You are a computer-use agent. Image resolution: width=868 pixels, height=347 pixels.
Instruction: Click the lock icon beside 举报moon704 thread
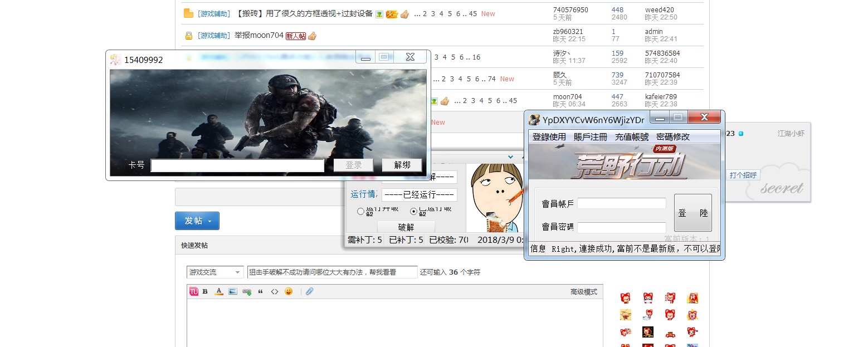click(189, 36)
